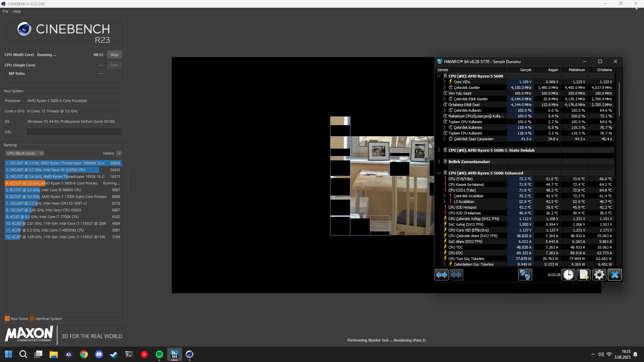This screenshot has width=644, height=362.
Task: Expand Çekirdek Saat Çarpanları row
Action: pos(444,139)
